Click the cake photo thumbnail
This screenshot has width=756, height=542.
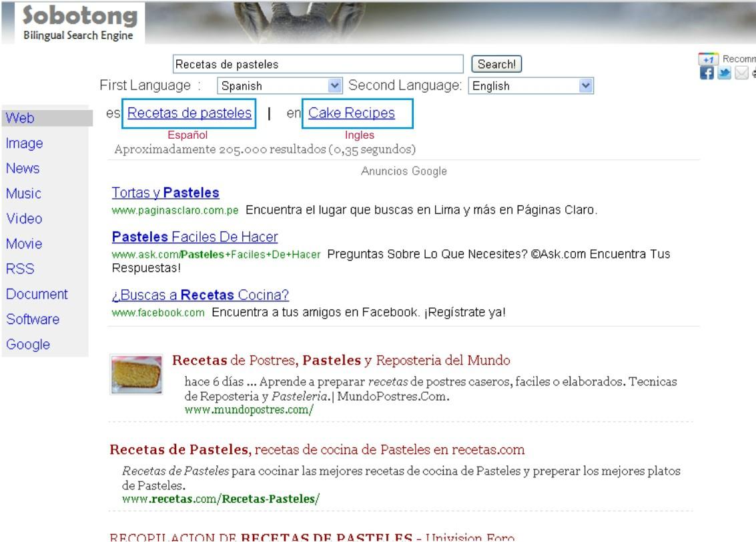pos(137,373)
